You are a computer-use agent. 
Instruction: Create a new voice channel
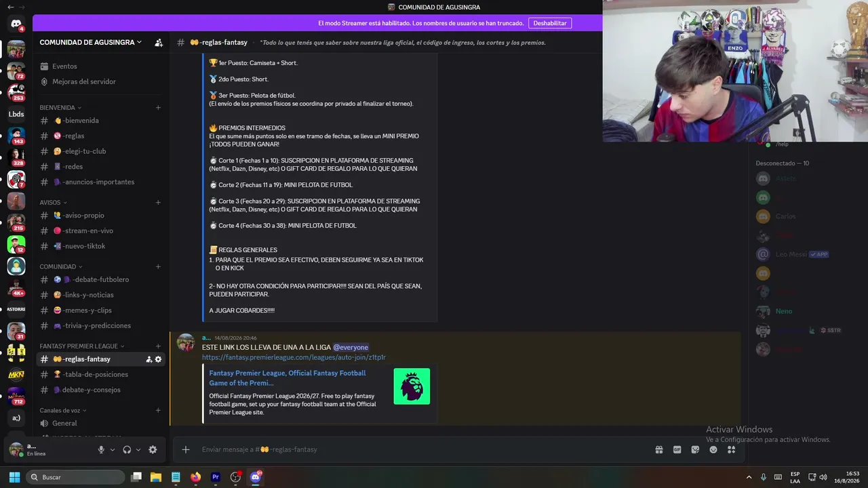[158, 411]
